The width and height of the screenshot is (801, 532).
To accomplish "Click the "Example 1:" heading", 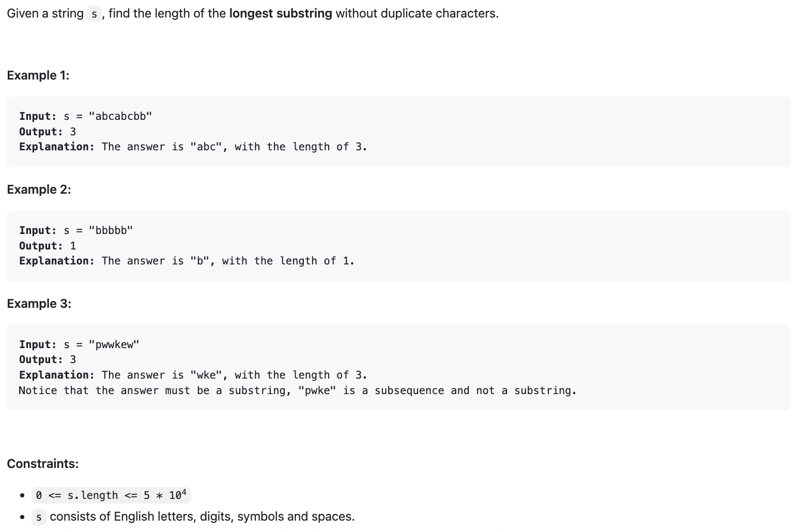I will [x=38, y=75].
